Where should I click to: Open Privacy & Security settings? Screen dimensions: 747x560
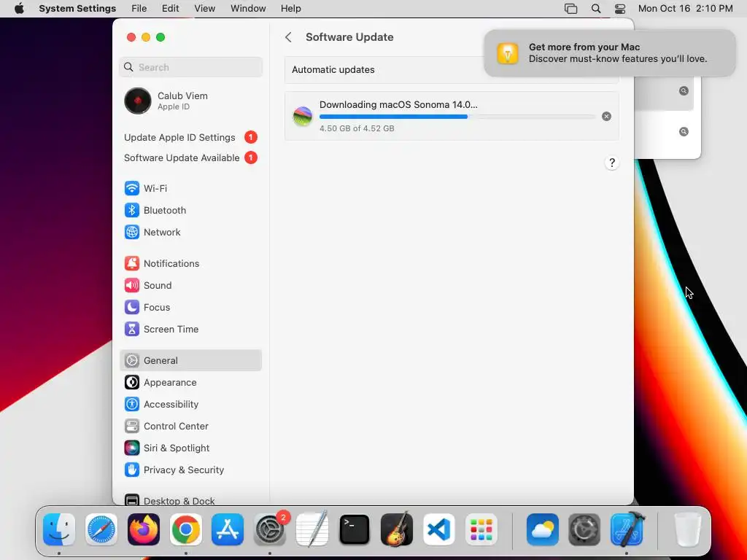pyautogui.click(x=190, y=470)
